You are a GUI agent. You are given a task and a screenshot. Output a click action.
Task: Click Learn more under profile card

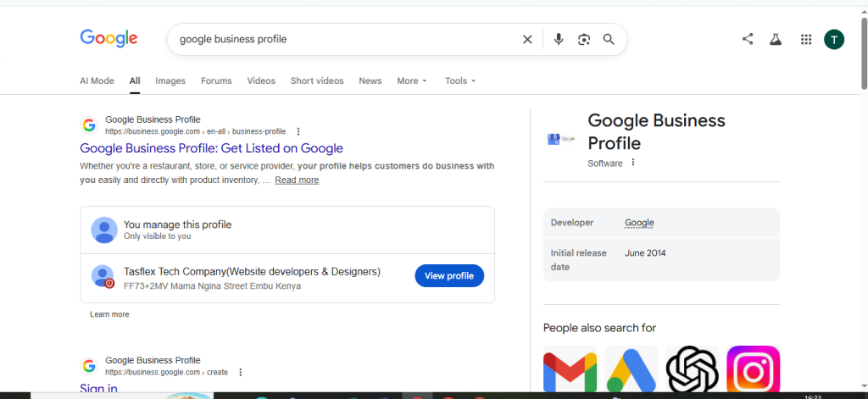point(109,314)
